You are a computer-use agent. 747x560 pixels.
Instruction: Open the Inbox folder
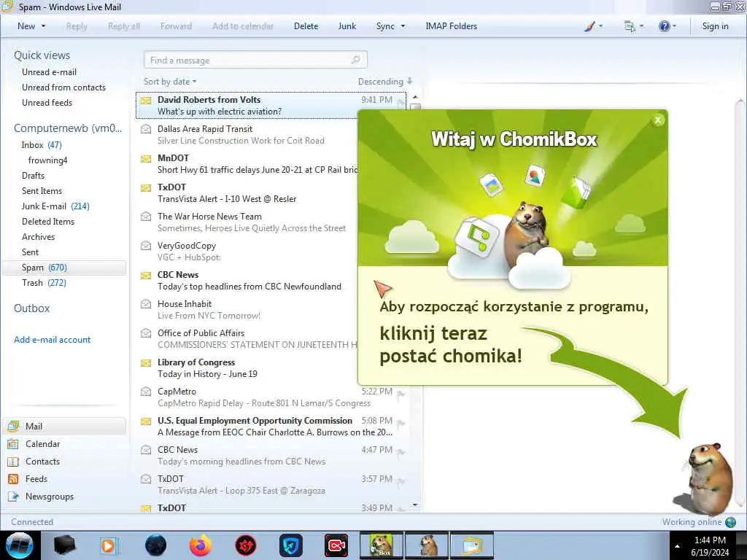(x=42, y=145)
